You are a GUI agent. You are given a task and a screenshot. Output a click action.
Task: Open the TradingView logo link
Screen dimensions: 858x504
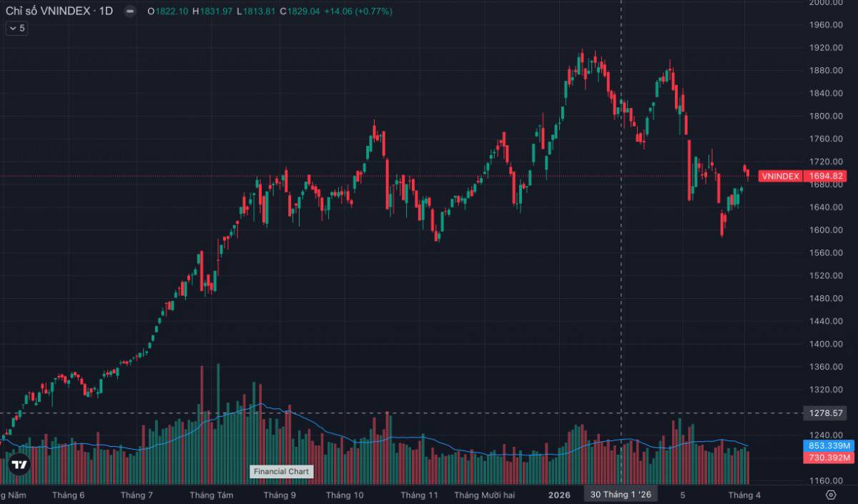point(19,464)
